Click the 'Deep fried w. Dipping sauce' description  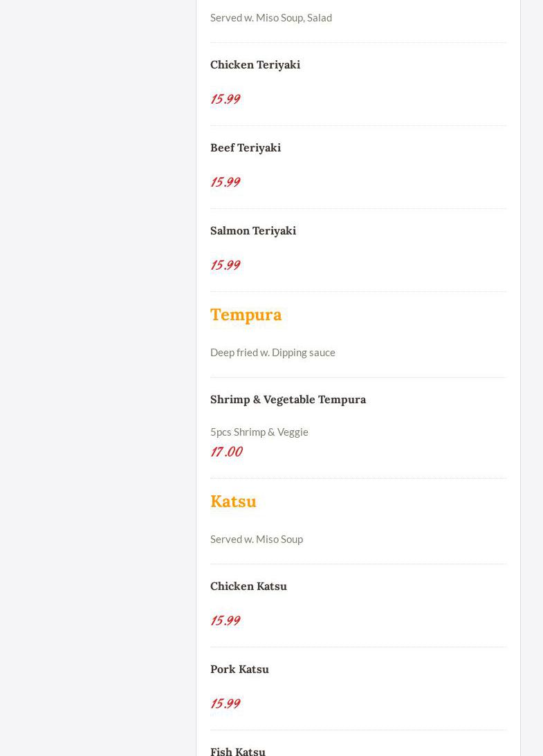click(x=273, y=352)
